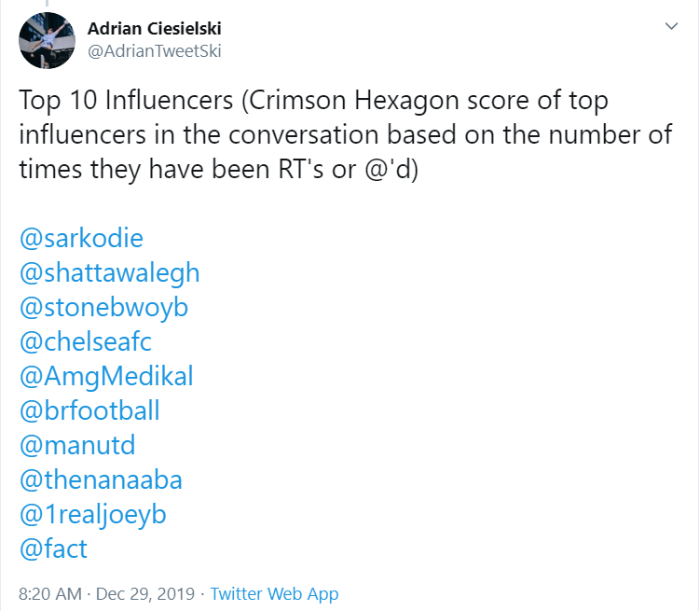Open the Twitter Web App source link
700x611 pixels.
274,593
